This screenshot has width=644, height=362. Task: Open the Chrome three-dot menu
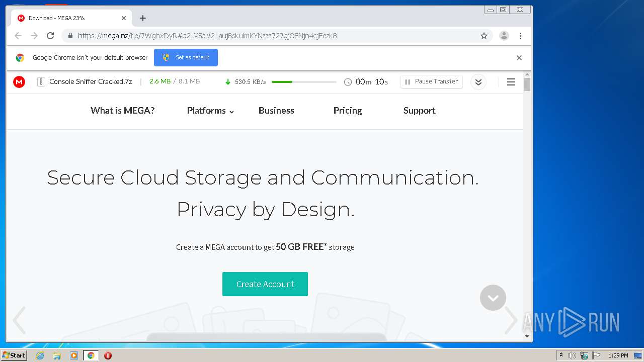click(520, 36)
